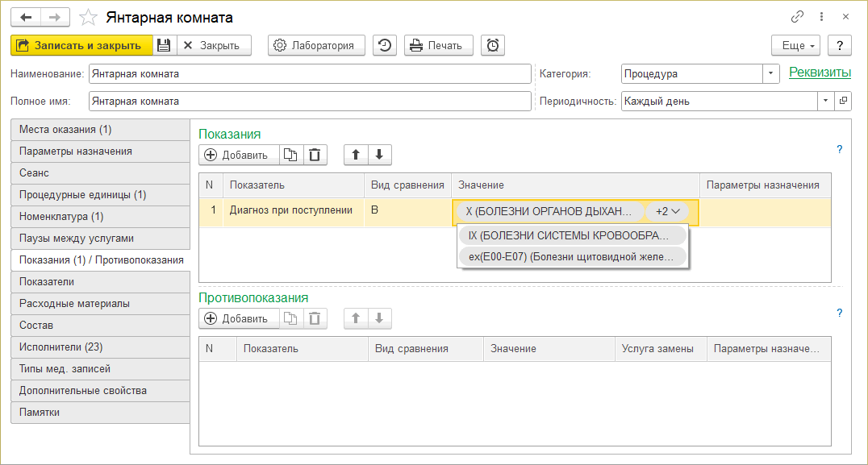Screen dimensions: 868x465
Task: Click the floppy disk save icon
Action: tap(164, 45)
